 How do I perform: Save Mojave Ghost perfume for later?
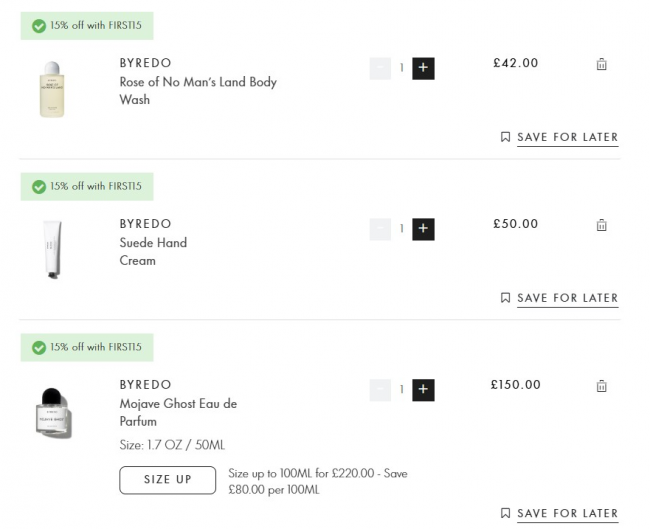(x=567, y=513)
